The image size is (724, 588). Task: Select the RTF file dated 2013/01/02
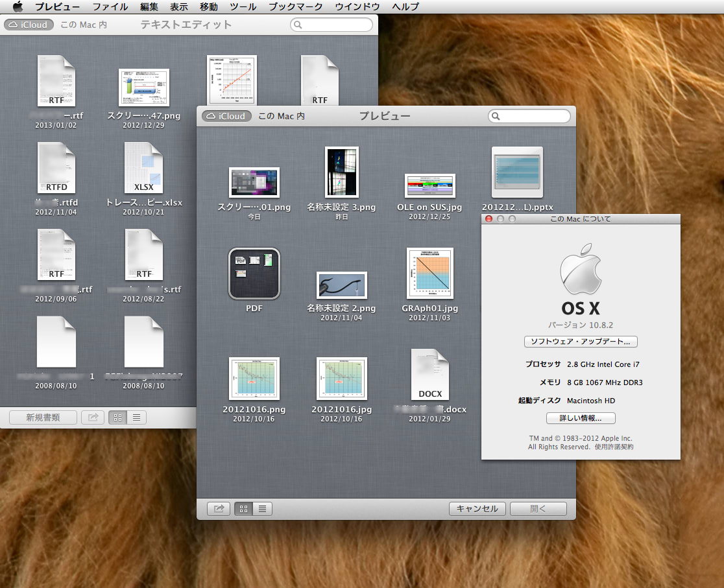pos(56,81)
